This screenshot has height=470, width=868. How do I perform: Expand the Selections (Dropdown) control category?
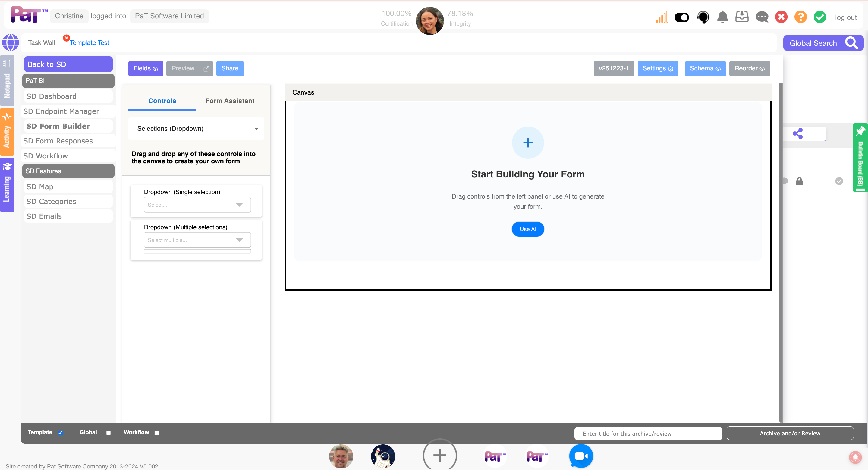point(196,128)
